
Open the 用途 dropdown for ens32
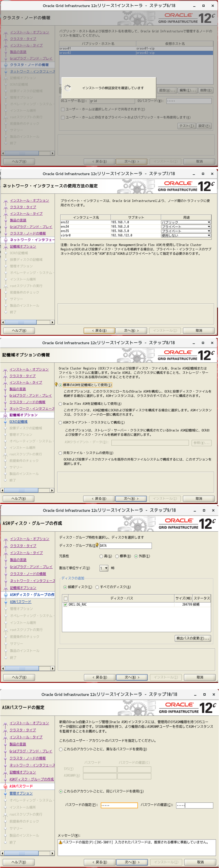pyautogui.click(x=186, y=222)
